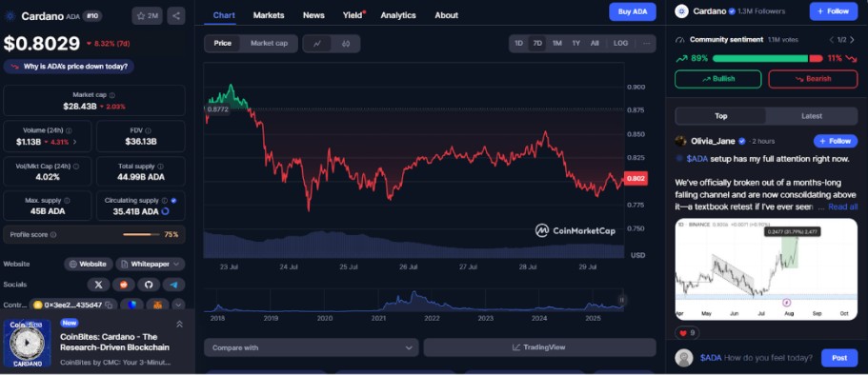Open Why is ADA's price down today
The image size is (868, 375).
[x=69, y=67]
